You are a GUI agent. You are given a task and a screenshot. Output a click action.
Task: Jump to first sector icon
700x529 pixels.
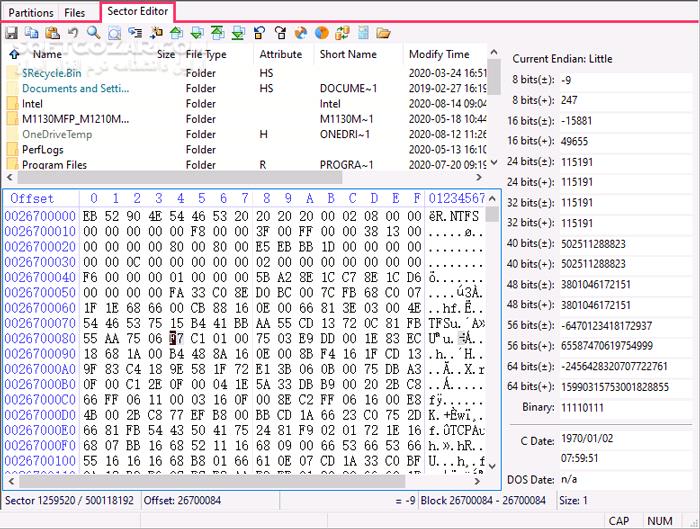point(217,33)
